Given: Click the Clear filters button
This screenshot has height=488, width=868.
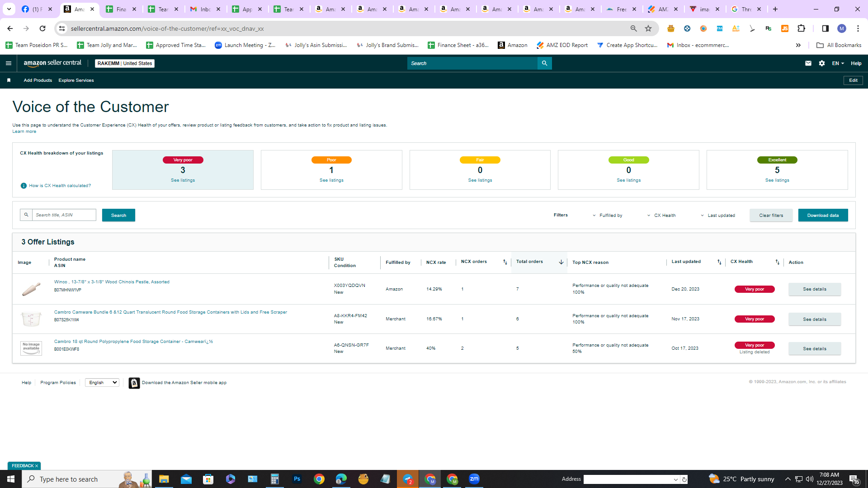Looking at the screenshot, I should tap(771, 216).
